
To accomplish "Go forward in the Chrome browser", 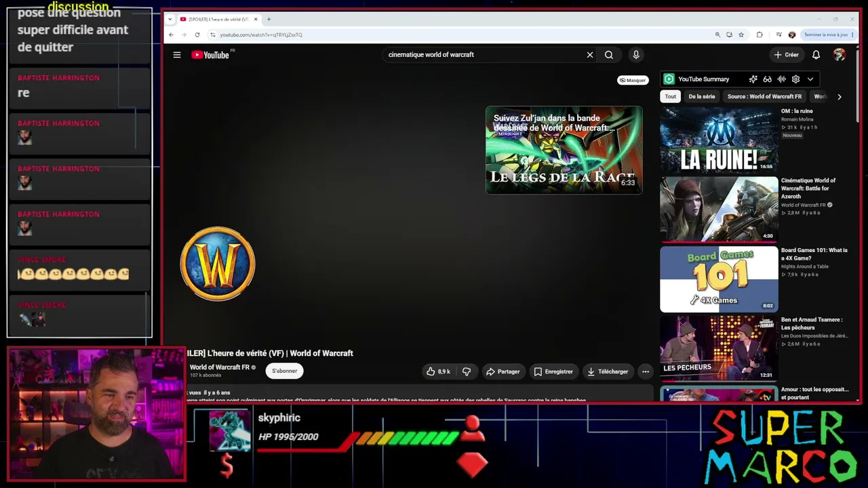I will pyautogui.click(x=184, y=35).
